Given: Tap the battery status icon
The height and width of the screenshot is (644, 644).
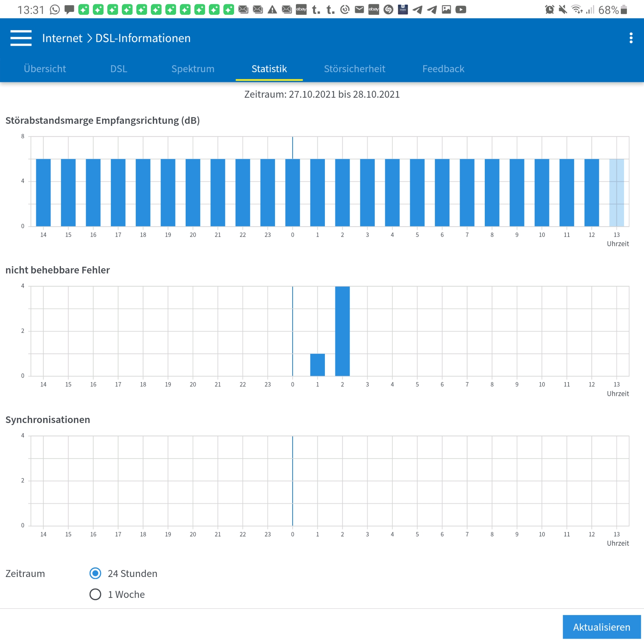Looking at the screenshot, I should coord(624,10).
